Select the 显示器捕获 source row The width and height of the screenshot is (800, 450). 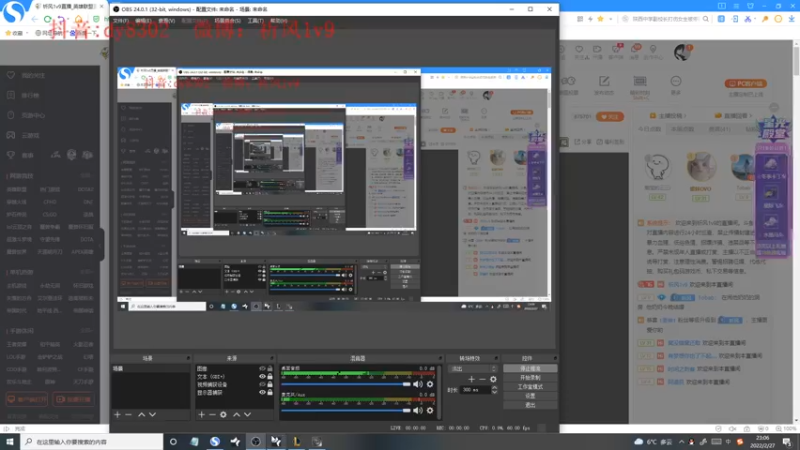(234, 393)
